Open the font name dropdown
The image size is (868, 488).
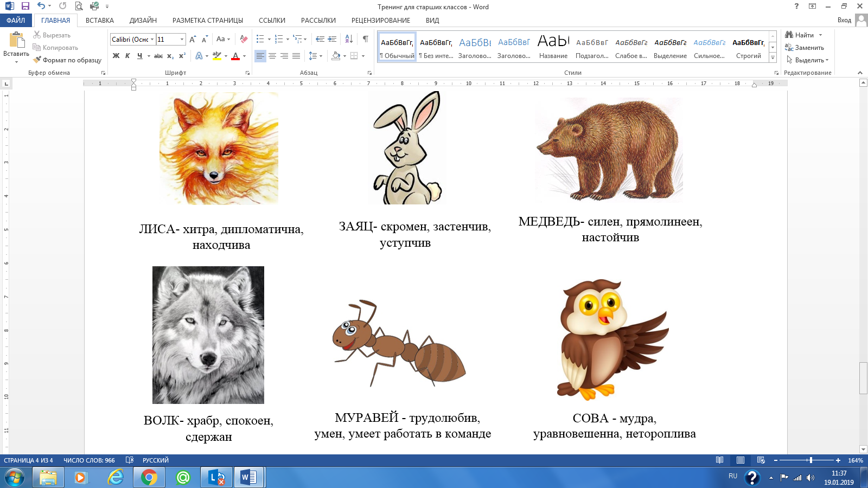[152, 39]
